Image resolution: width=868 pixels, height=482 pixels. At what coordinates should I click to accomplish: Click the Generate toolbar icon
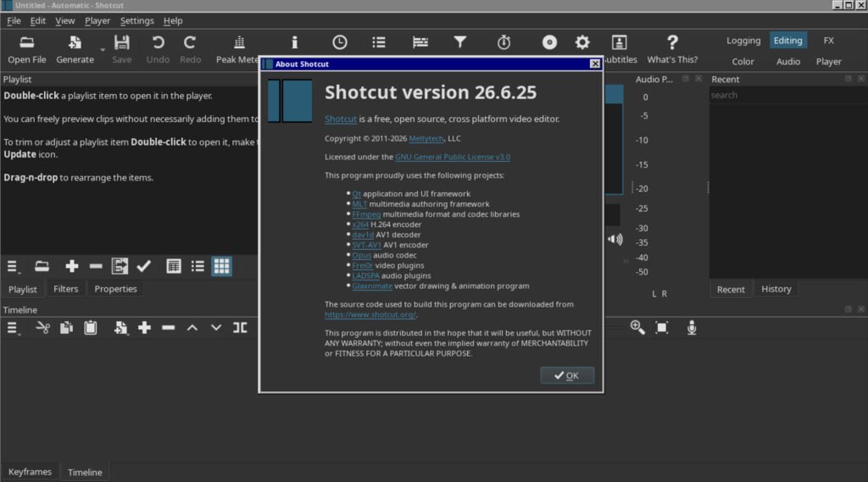(x=75, y=49)
